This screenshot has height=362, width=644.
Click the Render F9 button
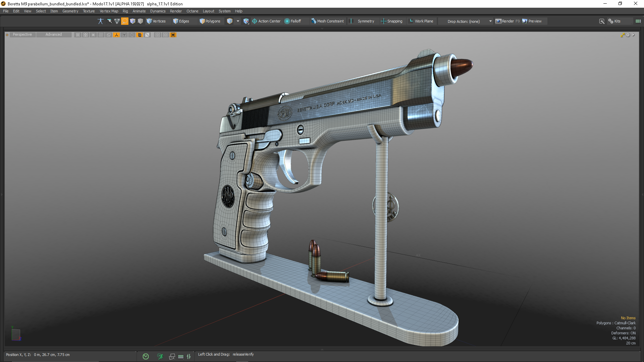tap(507, 21)
